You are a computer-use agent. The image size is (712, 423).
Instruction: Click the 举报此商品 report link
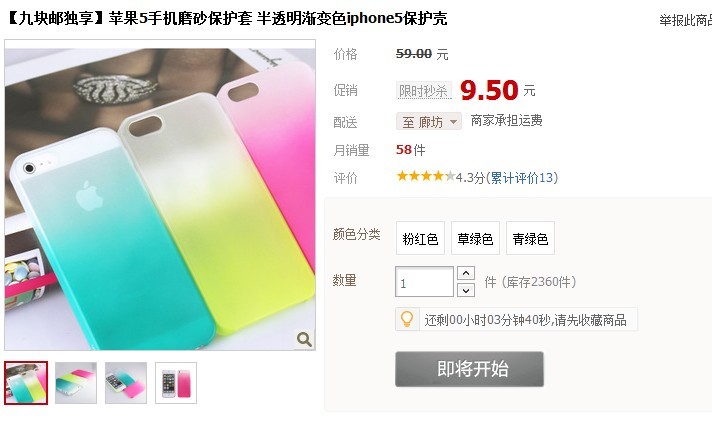click(686, 20)
